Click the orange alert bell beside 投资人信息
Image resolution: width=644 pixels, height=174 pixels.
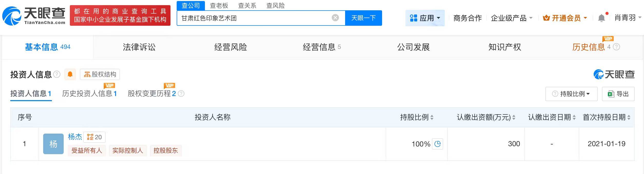coord(70,74)
